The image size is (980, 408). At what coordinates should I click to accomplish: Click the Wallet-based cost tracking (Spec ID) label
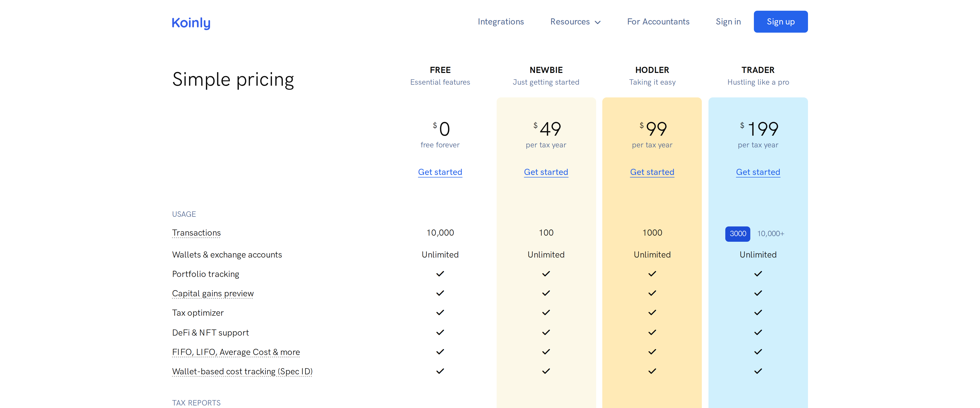point(242,372)
